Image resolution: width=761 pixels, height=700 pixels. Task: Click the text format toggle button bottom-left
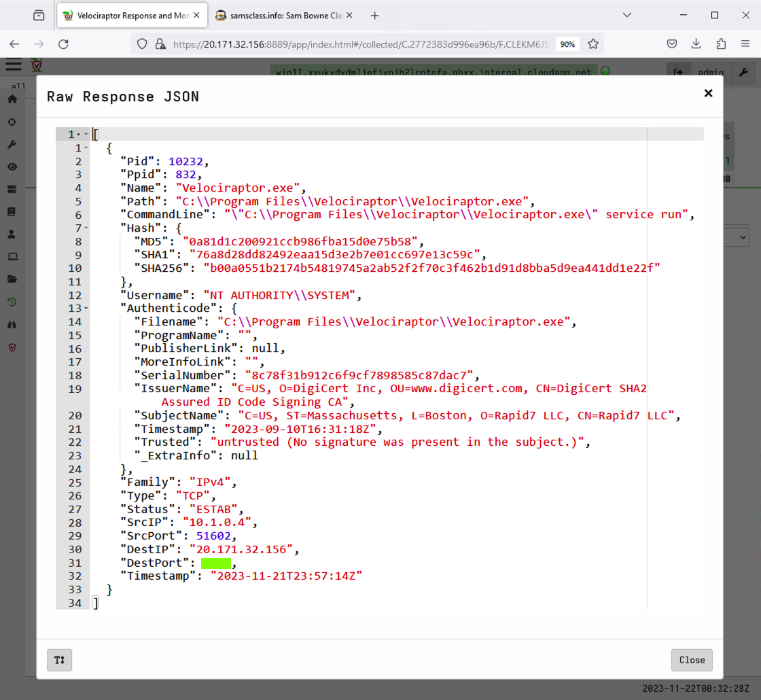59,660
